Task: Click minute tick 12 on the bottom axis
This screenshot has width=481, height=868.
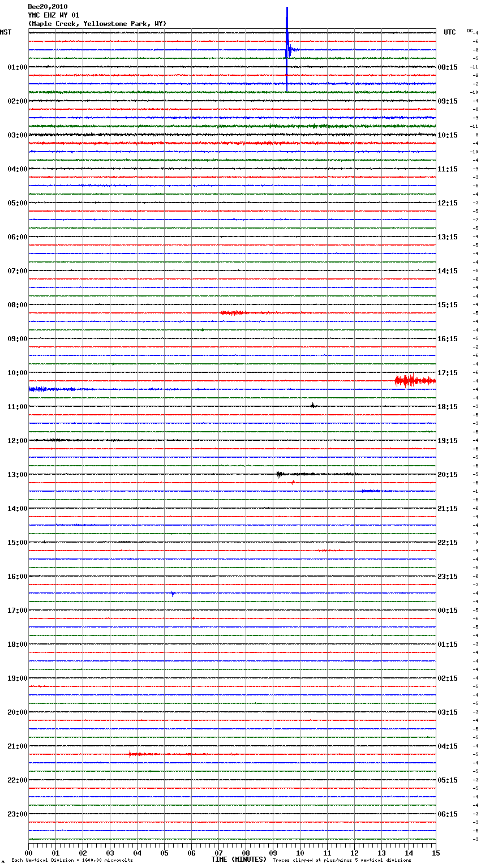Action: click(355, 853)
